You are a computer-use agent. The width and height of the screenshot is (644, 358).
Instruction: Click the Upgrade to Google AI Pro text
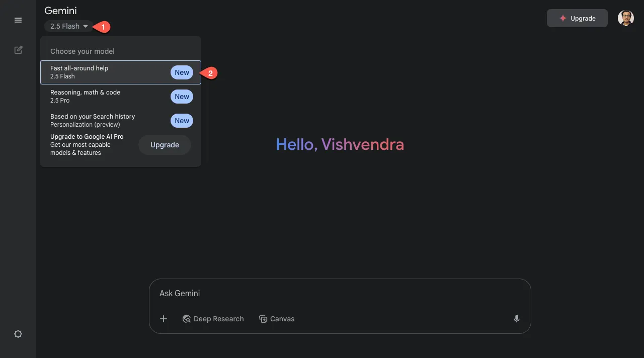[87, 137]
